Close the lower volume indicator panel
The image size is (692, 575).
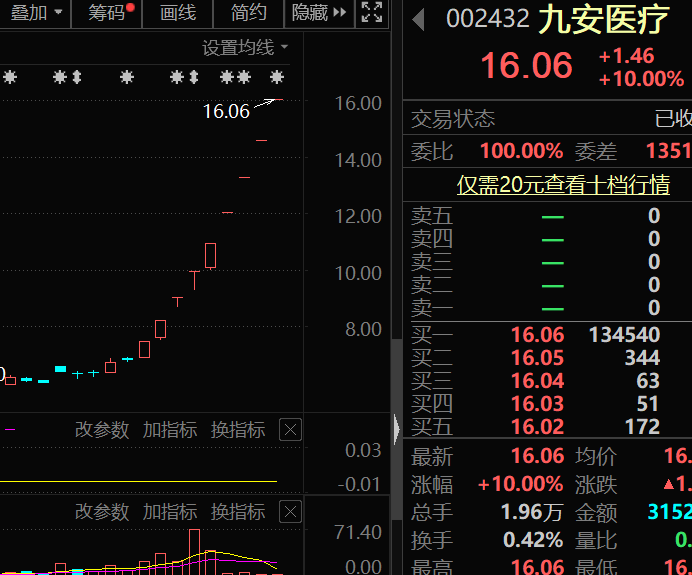[290, 512]
